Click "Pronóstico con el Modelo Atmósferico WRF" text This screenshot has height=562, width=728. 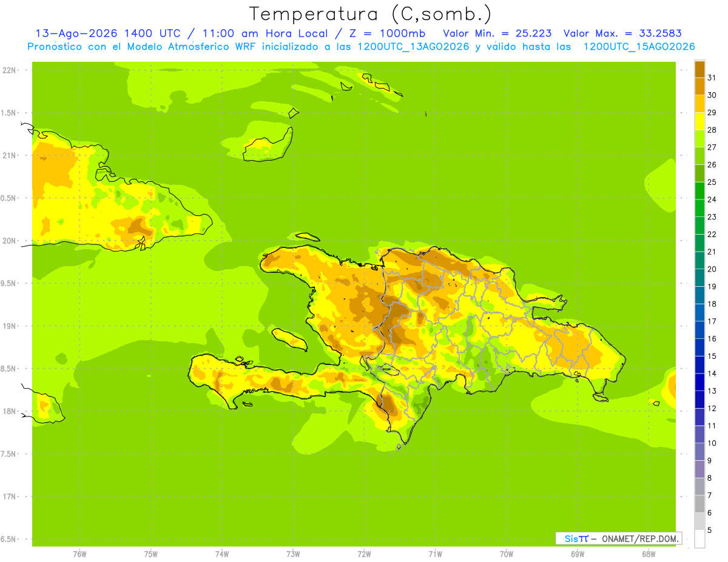tap(143, 47)
